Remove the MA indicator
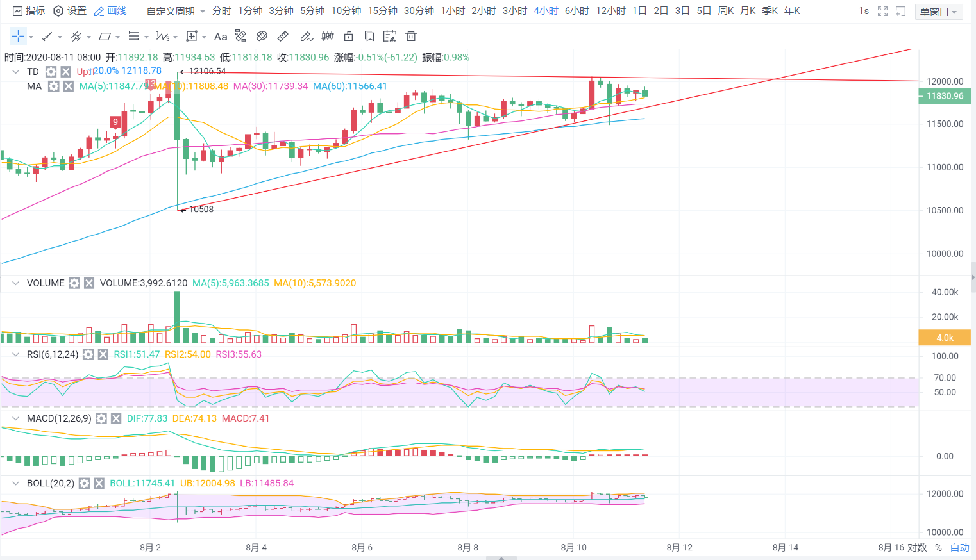 [69, 86]
